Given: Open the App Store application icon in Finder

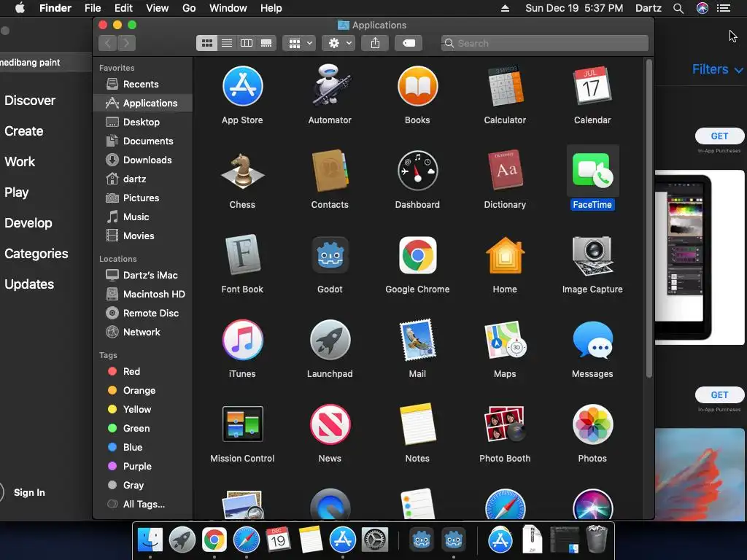Looking at the screenshot, I should pyautogui.click(x=242, y=86).
